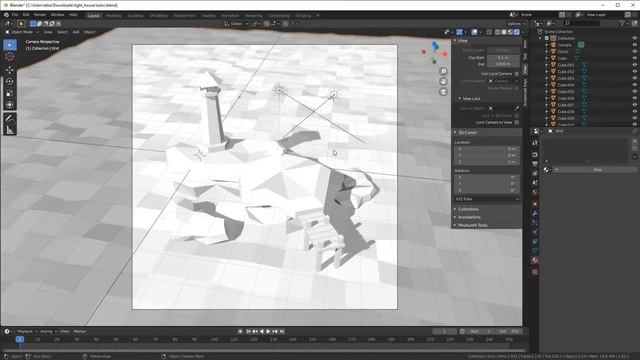Open the Keying menu in timeline
The image size is (640, 360).
[48, 331]
